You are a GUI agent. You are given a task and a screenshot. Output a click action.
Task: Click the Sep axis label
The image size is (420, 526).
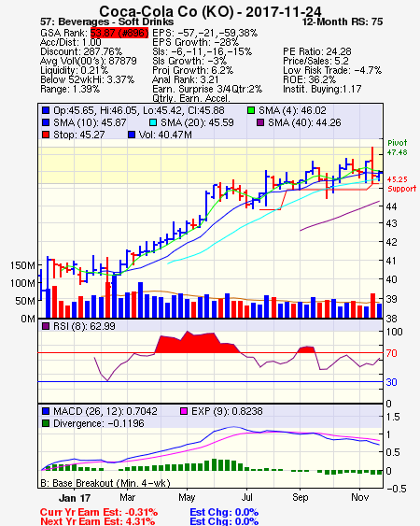(x=301, y=497)
